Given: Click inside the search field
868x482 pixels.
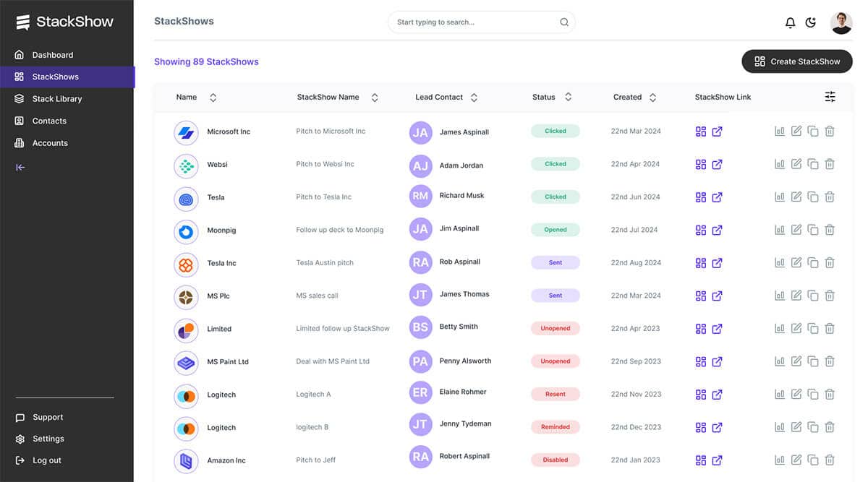Looking at the screenshot, I should [x=470, y=22].
